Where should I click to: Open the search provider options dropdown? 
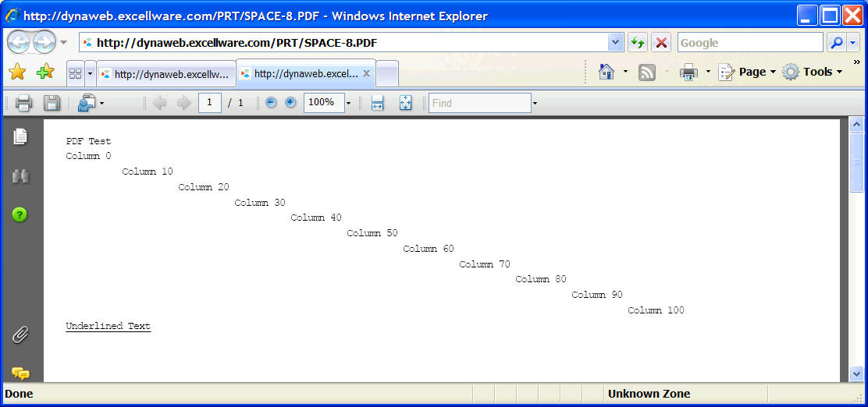(x=853, y=43)
